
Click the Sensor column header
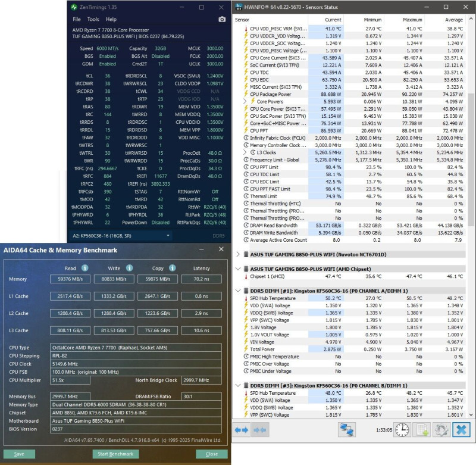pyautogui.click(x=271, y=20)
